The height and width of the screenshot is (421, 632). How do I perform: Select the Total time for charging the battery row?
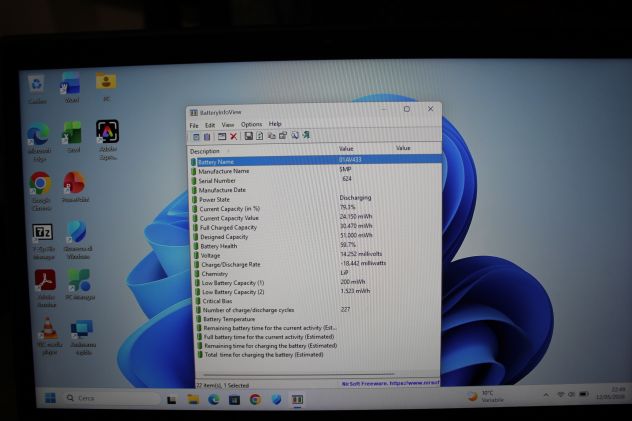click(318, 355)
